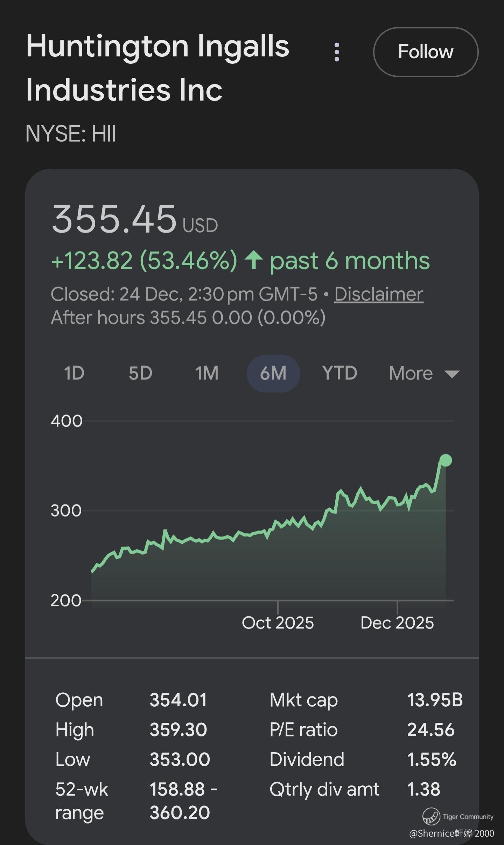Click the Oct 2025 axis marker
Screen dimensions: 504x845
coord(278,623)
